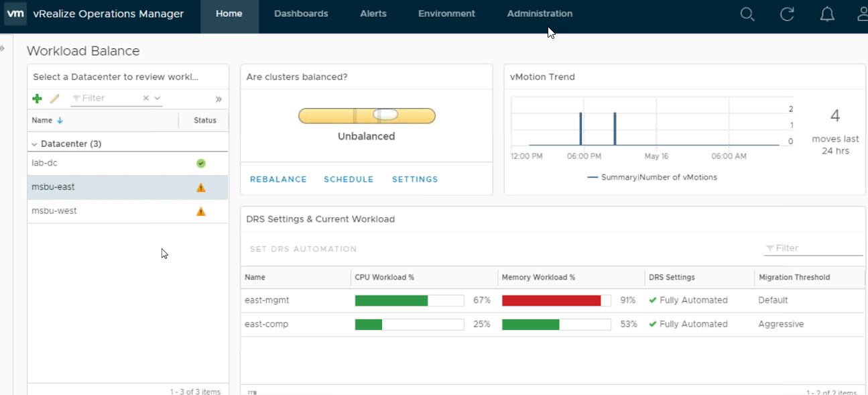Click green status icon for lab-dc
This screenshot has width=868, height=395.
200,163
